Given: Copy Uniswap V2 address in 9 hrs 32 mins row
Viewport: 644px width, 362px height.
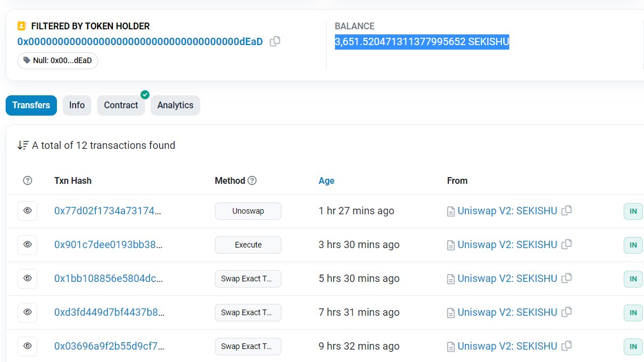Looking at the screenshot, I should click(x=566, y=346).
